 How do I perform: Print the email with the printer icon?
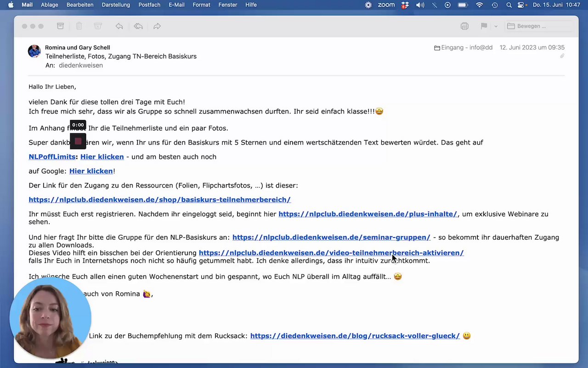click(x=464, y=26)
